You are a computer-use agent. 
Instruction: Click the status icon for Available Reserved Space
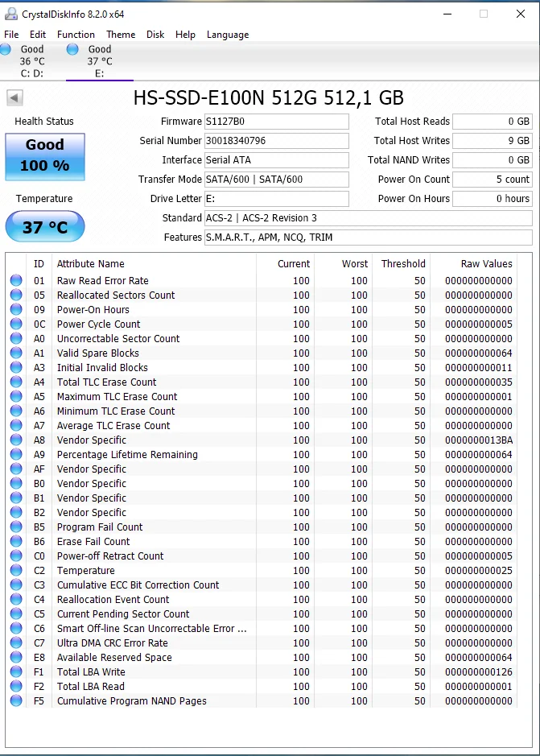pos(16,657)
